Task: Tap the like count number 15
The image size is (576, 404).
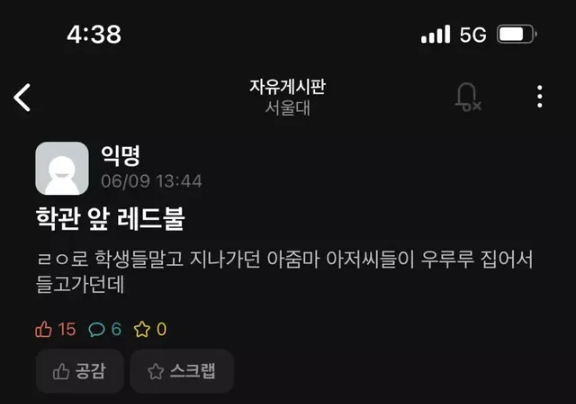Action: pyautogui.click(x=66, y=329)
